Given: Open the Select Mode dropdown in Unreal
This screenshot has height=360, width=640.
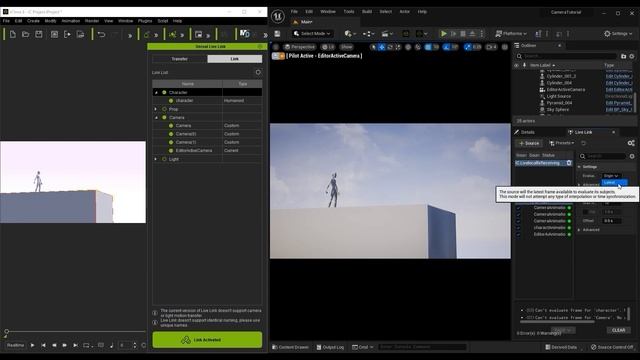Looking at the screenshot, I should 312,33.
